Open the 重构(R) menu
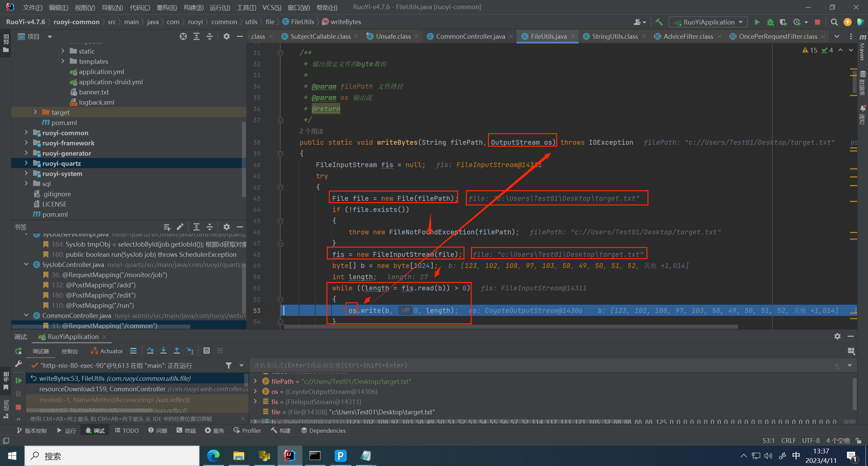The height and width of the screenshot is (466, 868). (167, 7)
